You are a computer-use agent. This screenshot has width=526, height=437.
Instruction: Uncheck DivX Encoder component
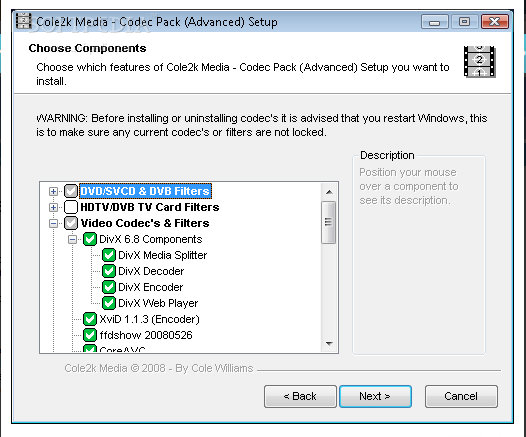tap(109, 287)
